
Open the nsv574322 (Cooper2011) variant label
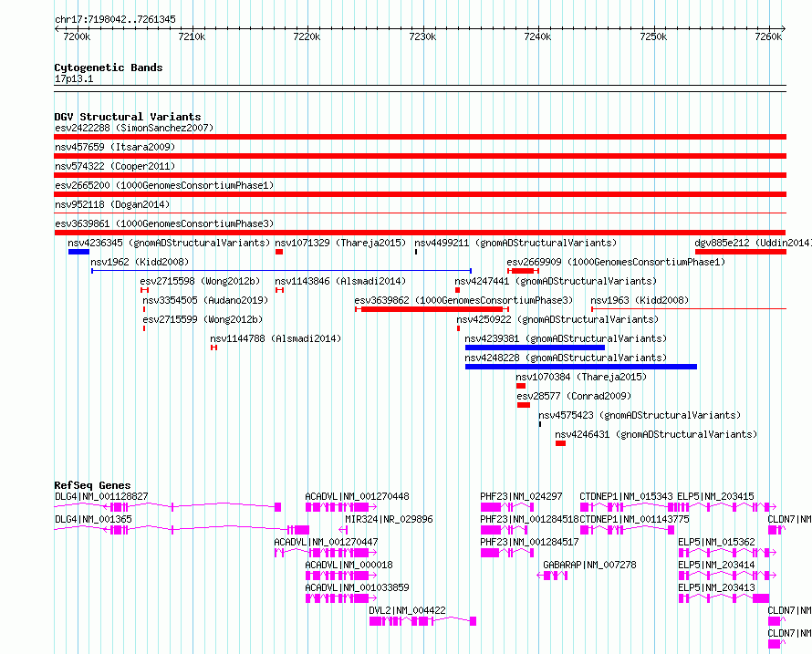[x=115, y=166]
